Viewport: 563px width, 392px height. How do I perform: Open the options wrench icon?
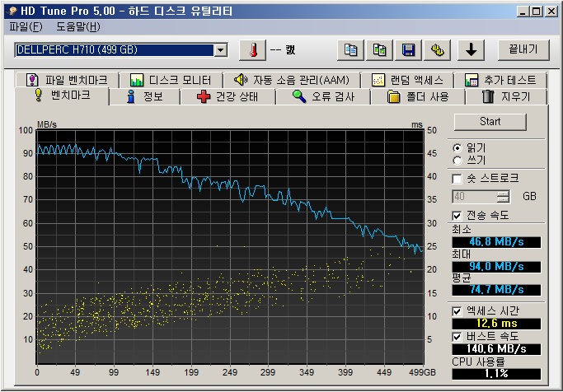click(438, 50)
